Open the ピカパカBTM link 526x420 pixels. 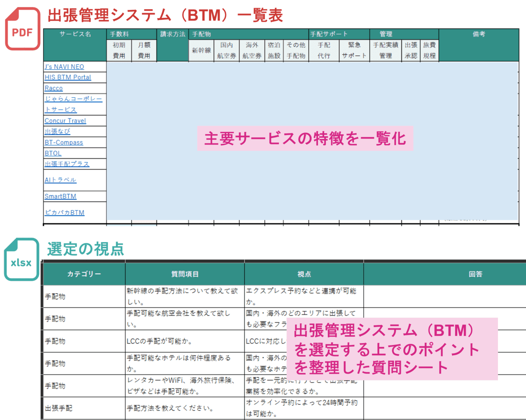pos(64,213)
